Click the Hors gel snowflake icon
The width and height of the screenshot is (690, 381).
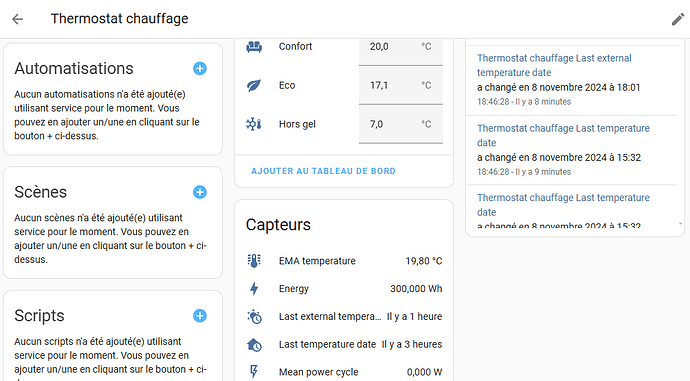click(x=254, y=124)
